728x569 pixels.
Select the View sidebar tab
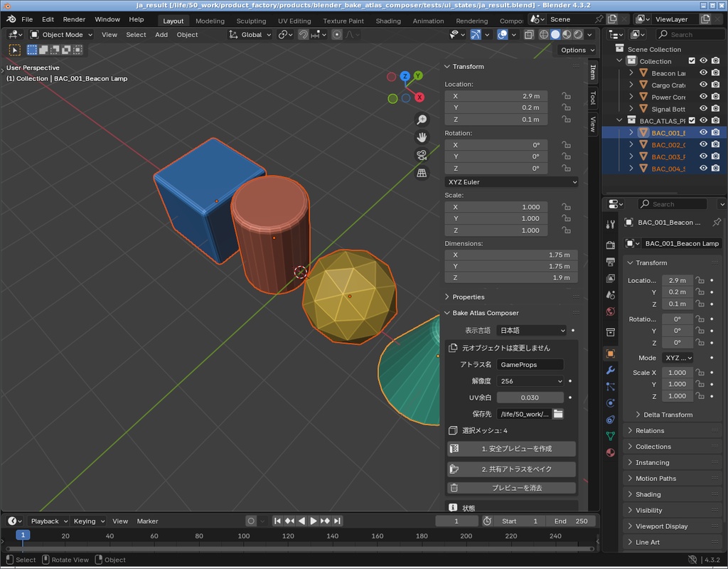coord(593,124)
